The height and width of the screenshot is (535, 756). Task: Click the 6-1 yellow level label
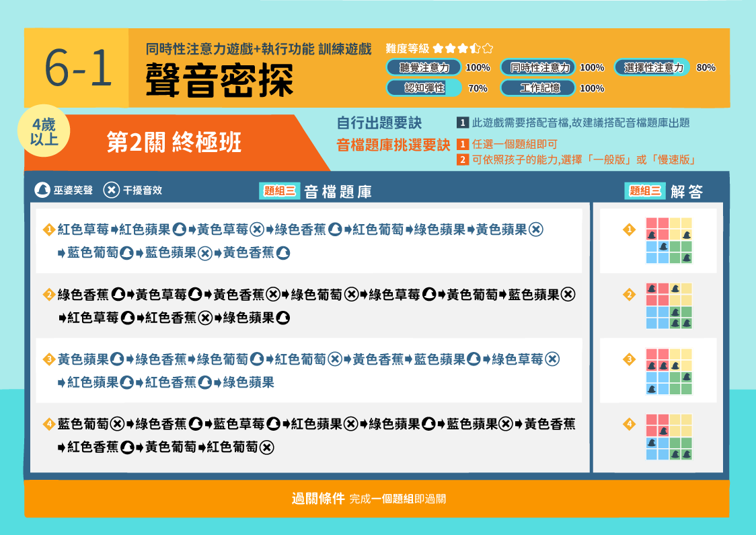pyautogui.click(x=77, y=68)
